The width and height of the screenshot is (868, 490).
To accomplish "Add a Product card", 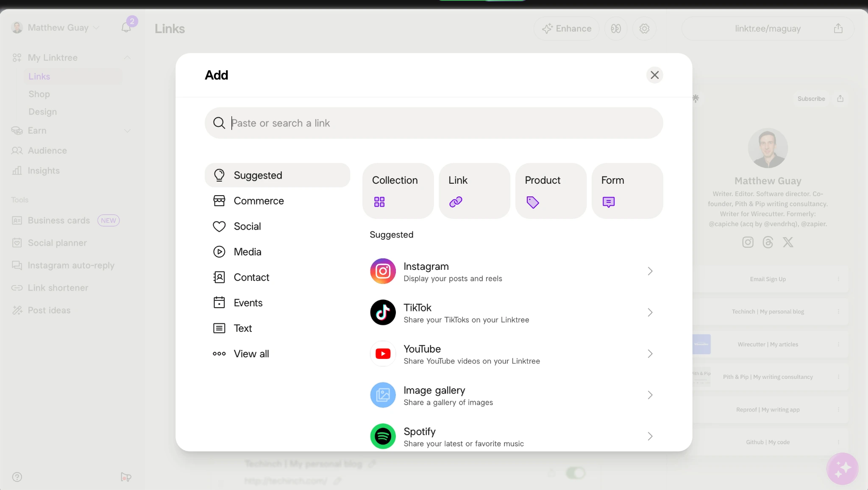I will coord(551,191).
